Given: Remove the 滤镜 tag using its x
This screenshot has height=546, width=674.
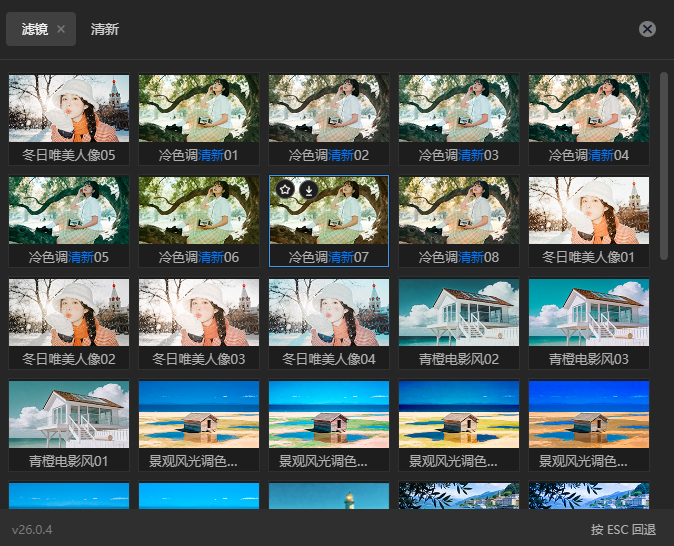Looking at the screenshot, I should (61, 29).
